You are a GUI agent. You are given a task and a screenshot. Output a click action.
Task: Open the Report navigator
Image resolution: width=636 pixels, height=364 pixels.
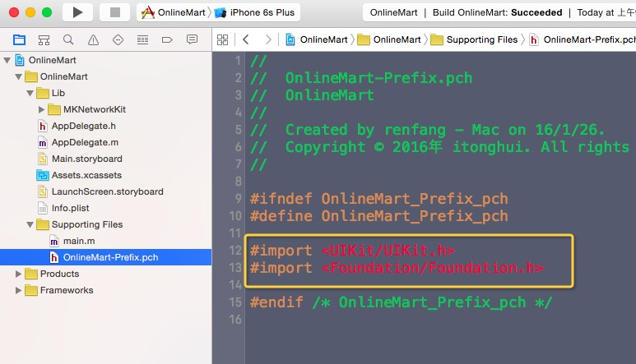pyautogui.click(x=192, y=39)
